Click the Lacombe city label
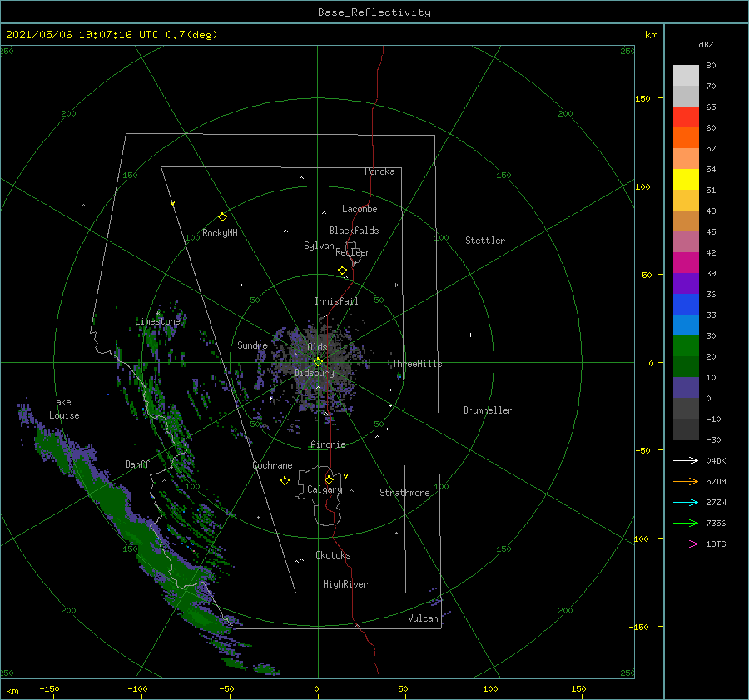Screen dimensions: 749x700 [x=360, y=209]
